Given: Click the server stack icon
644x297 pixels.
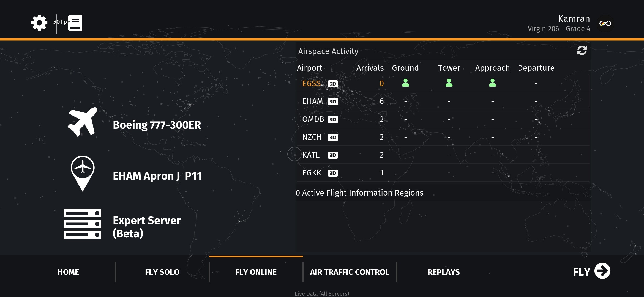Looking at the screenshot, I should click(82, 224).
